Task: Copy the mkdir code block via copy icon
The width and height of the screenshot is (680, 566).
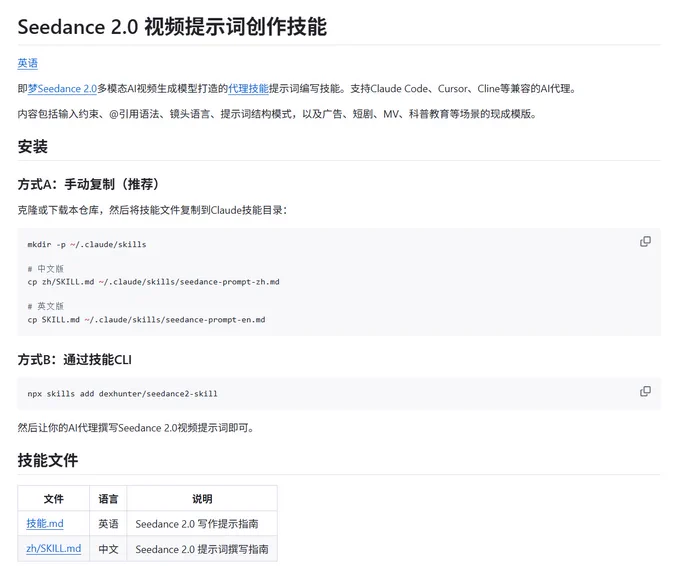Action: [x=645, y=242]
